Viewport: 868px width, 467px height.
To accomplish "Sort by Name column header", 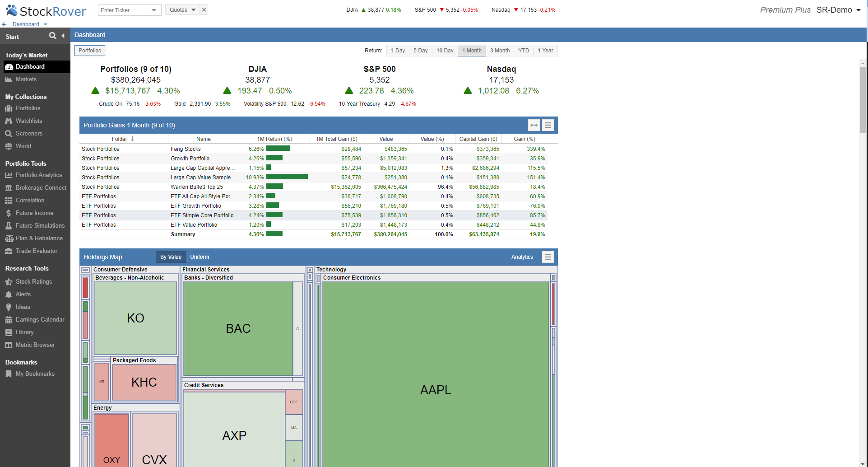I will (204, 139).
